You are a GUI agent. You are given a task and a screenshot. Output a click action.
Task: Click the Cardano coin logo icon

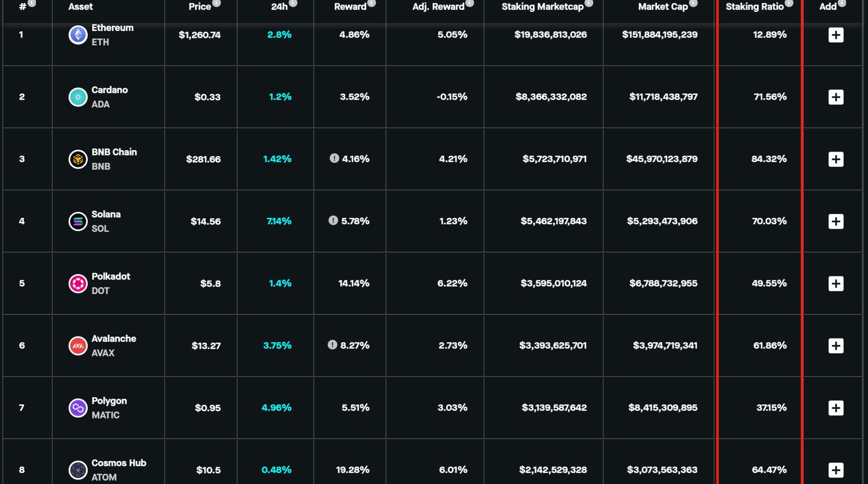[78, 97]
